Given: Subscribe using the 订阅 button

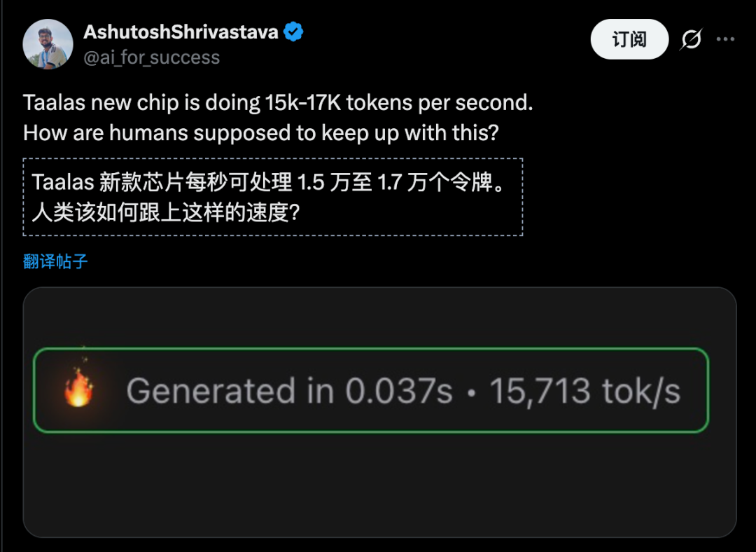Looking at the screenshot, I should tap(629, 39).
